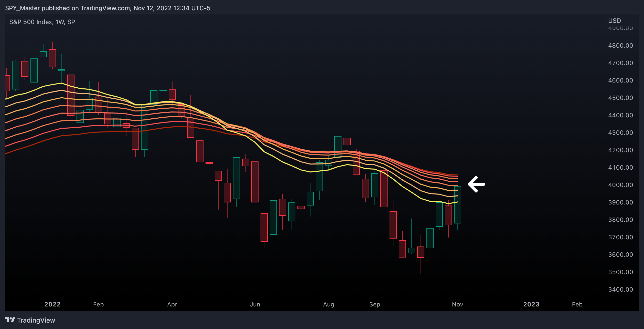Image resolution: width=644 pixels, height=329 pixels.
Task: Click the 3400.00 price axis label
Action: [x=620, y=290]
